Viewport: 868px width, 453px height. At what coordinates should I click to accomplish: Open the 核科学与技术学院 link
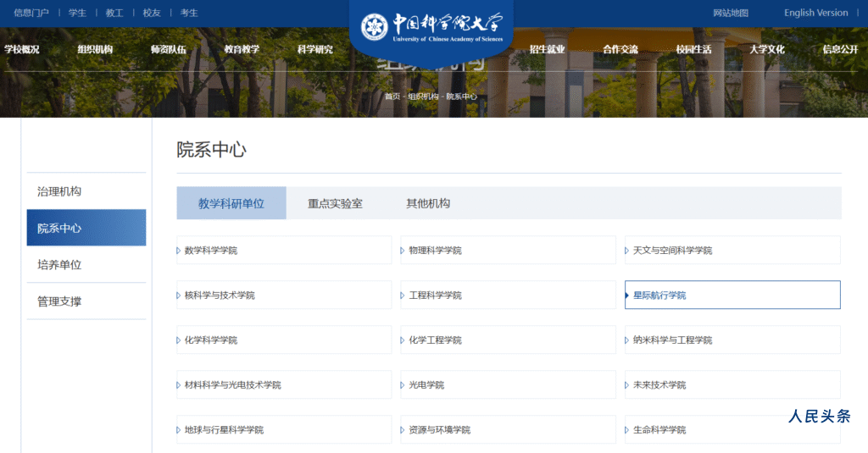284,295
